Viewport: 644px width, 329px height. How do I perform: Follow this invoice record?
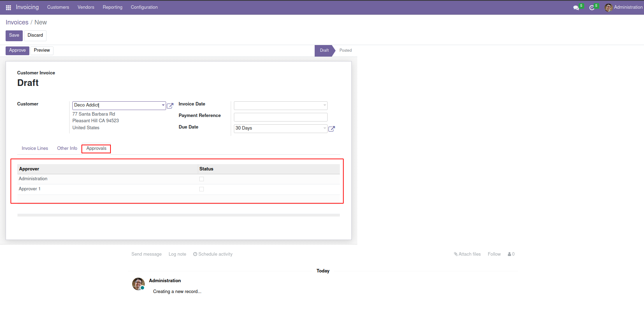[494, 254]
